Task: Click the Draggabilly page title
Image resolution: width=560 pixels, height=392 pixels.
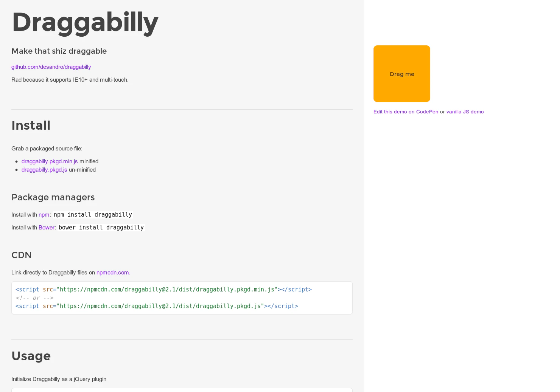Action: (x=85, y=23)
